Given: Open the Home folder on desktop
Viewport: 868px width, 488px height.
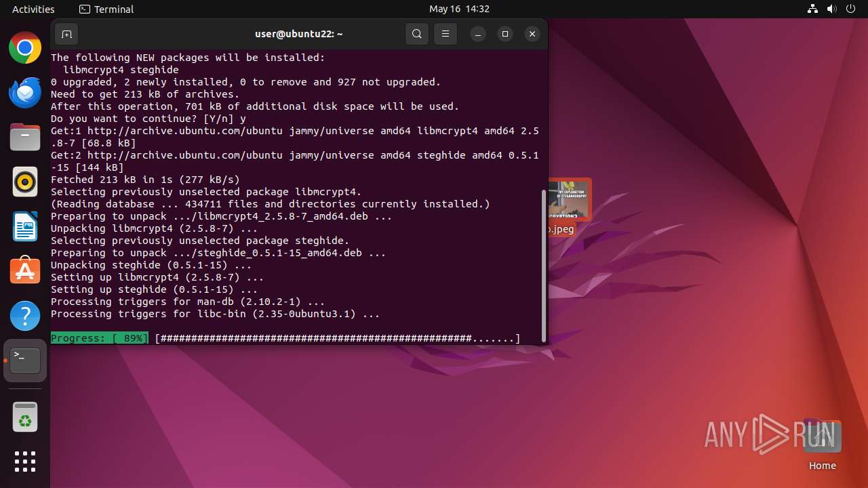Looking at the screenshot, I should [822, 445].
